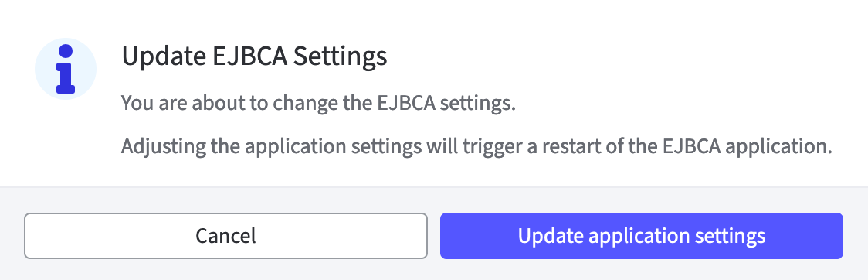Select the circular info badge beside the title
This screenshot has height=280, width=868.
[x=66, y=69]
